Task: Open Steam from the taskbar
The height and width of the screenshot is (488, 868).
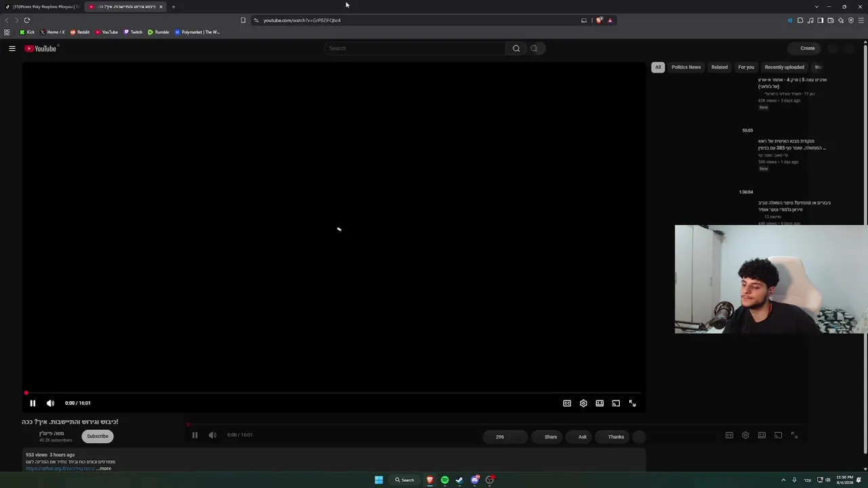Action: click(x=460, y=480)
